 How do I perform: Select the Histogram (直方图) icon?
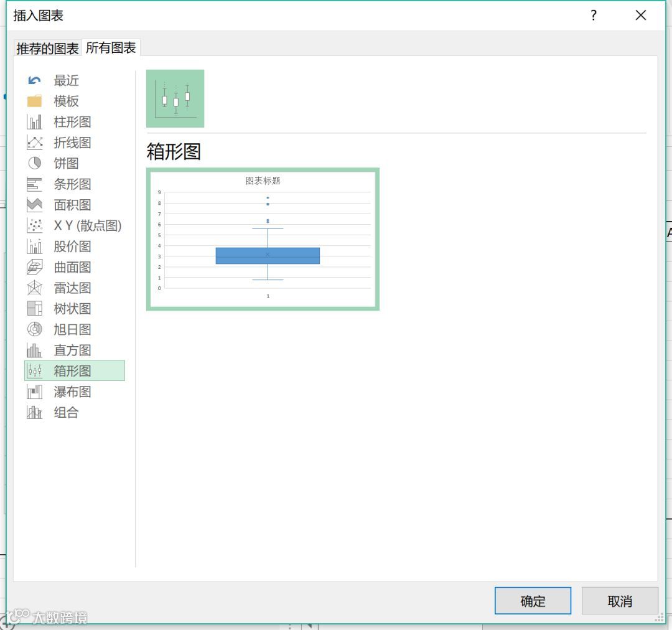coord(34,350)
